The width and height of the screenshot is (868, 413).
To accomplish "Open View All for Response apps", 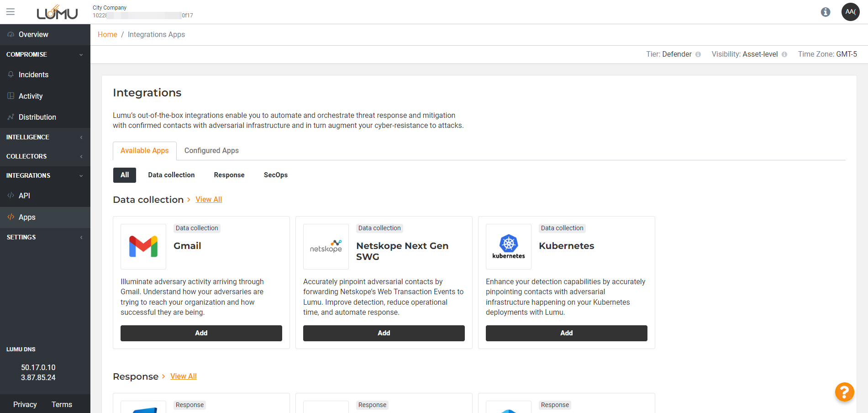I will (183, 376).
